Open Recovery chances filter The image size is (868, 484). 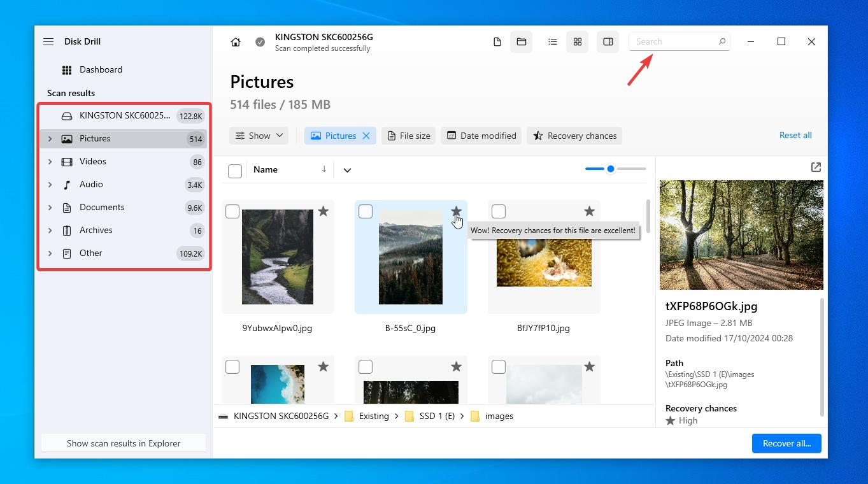574,136
